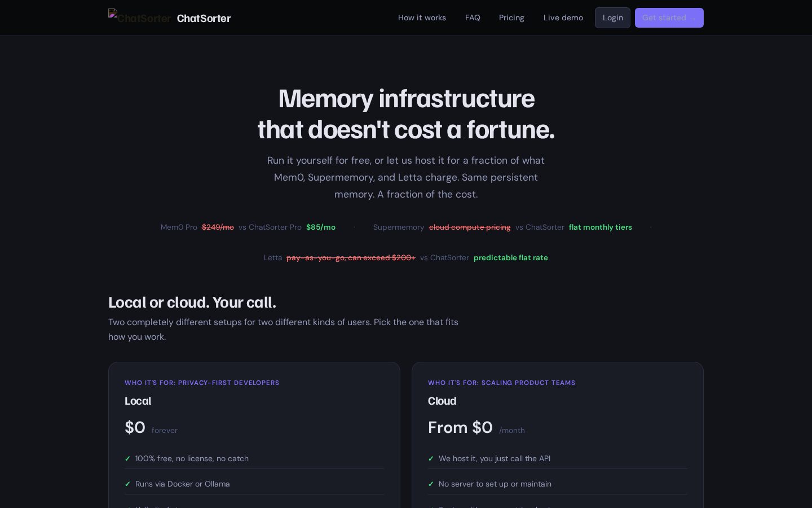812x508 pixels.
Task: Click "WHO IT'S FOR: PRIVACY-FIRST DEVELOPERS" label
Action: click(x=202, y=383)
